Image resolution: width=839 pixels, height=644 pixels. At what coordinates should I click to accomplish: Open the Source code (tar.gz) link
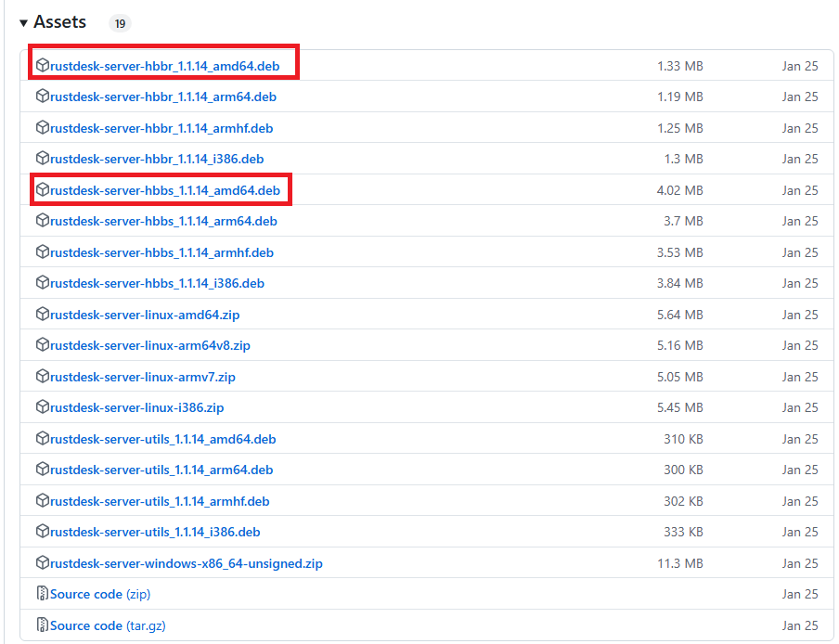[108, 625]
